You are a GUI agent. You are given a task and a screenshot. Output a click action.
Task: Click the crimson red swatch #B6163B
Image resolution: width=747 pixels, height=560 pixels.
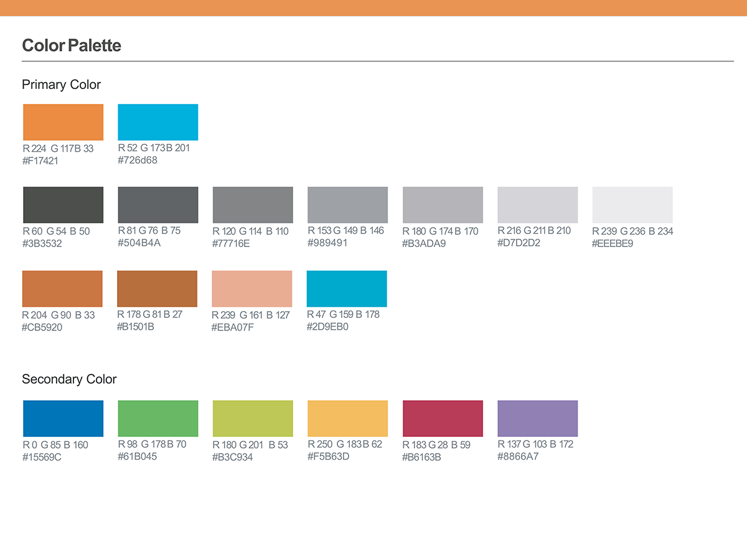click(443, 418)
